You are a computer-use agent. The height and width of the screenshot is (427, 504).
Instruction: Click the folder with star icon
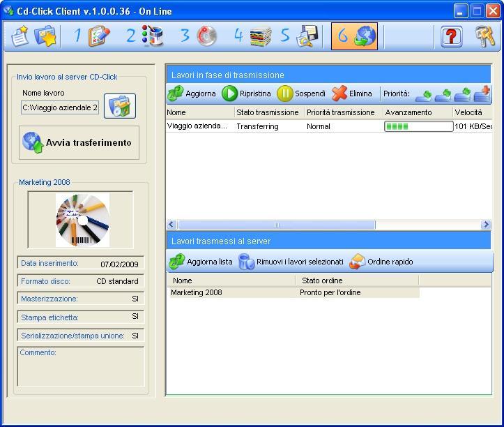coord(45,36)
